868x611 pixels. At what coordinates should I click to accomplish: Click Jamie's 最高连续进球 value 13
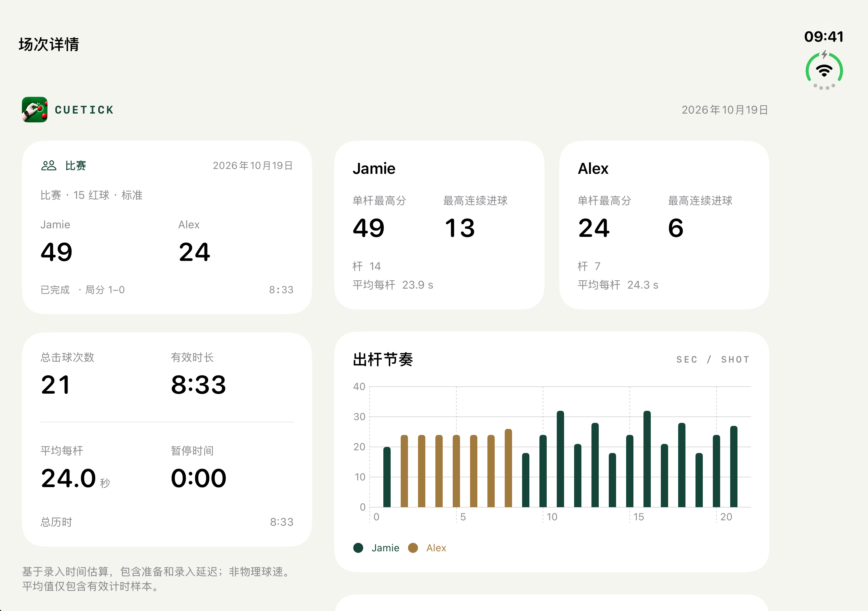pos(459,228)
